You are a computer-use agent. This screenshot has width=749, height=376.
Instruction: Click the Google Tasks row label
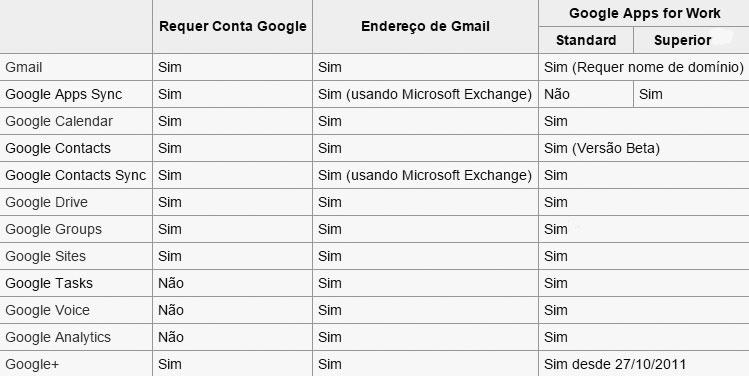[49, 283]
